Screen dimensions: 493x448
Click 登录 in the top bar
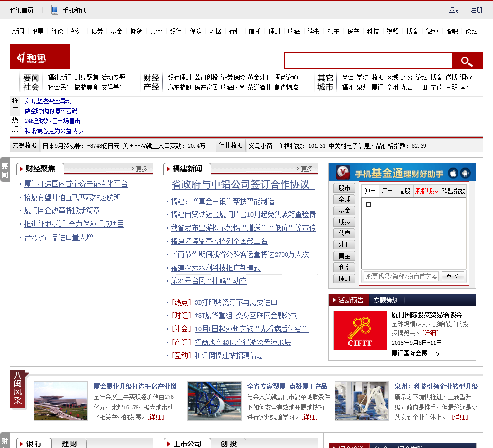point(455,10)
